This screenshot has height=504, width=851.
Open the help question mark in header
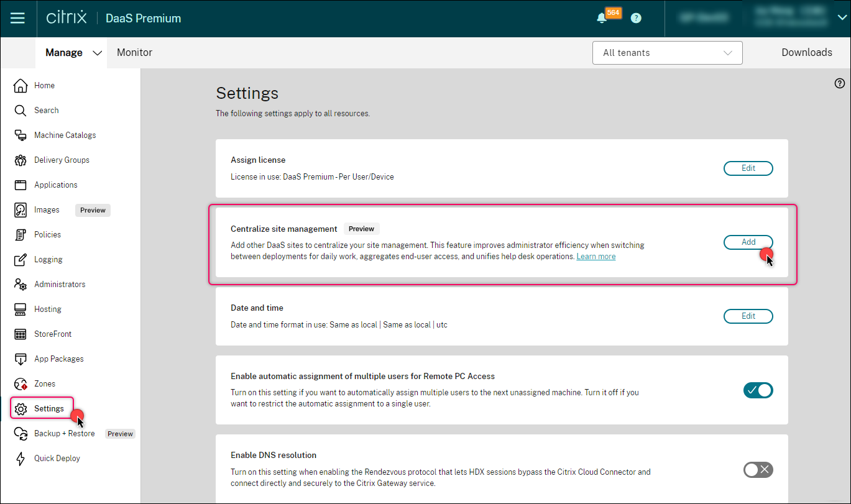635,18
